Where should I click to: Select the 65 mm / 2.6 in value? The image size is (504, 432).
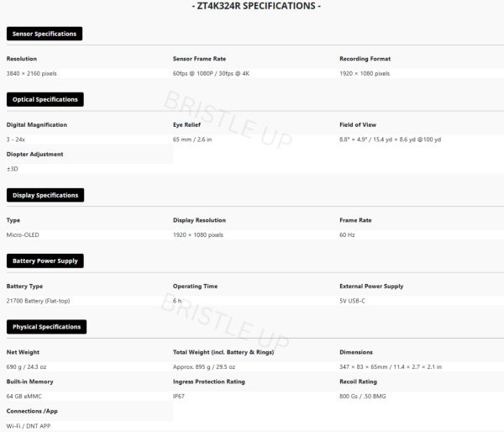pos(192,139)
